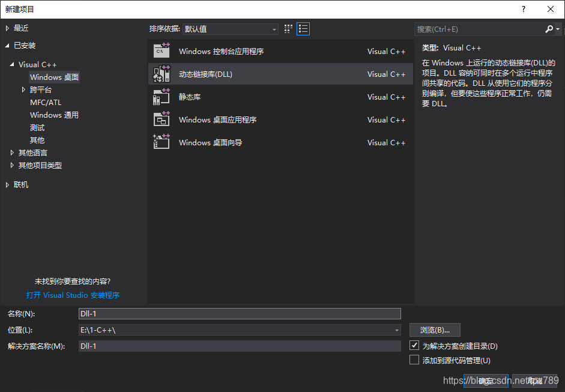Enable 添加到源代码管理 checkbox
Image resolution: width=565 pixels, height=392 pixels.
coord(414,360)
